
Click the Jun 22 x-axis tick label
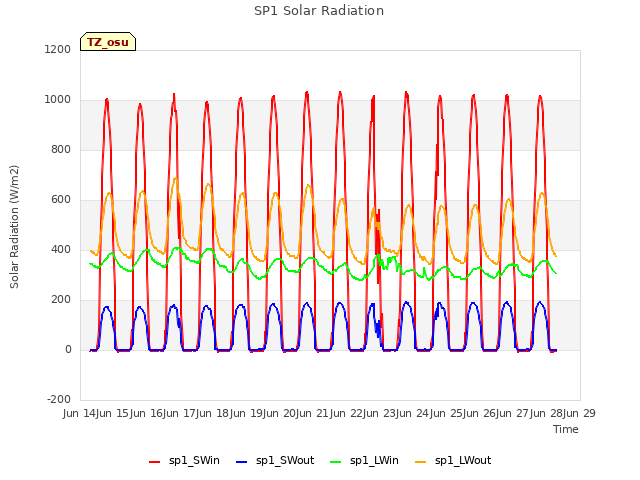coord(347,413)
